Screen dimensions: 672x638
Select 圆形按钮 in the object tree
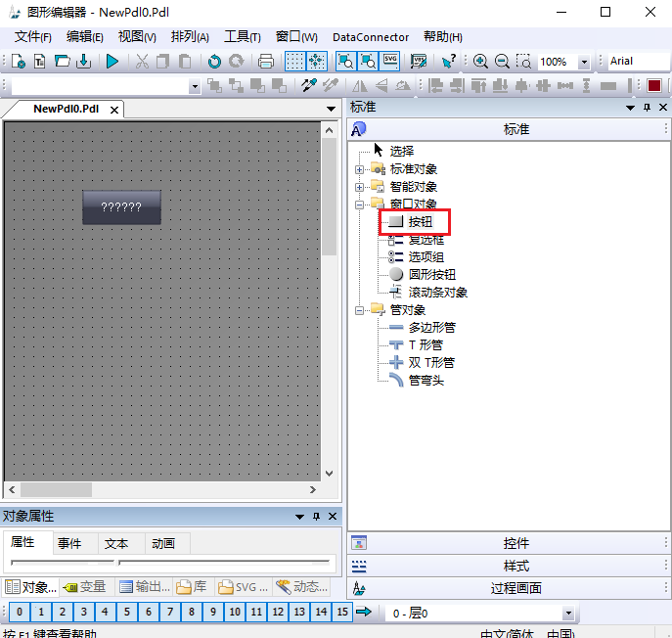point(431,275)
